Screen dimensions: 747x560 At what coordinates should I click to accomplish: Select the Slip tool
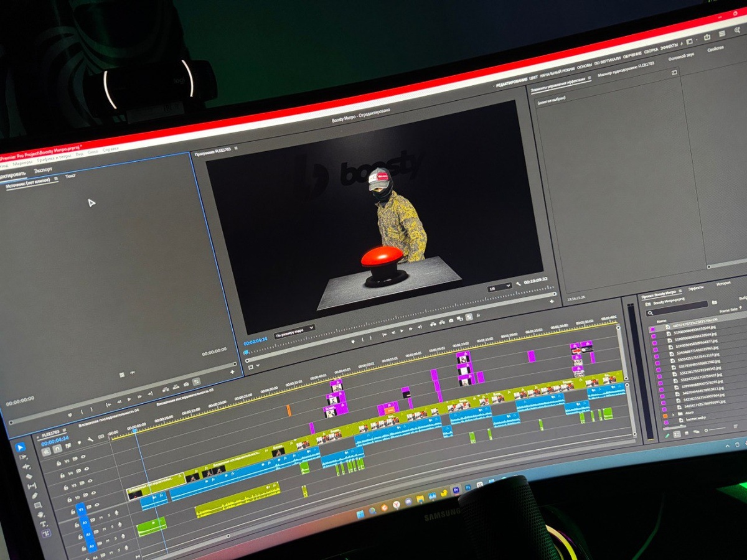point(32,486)
